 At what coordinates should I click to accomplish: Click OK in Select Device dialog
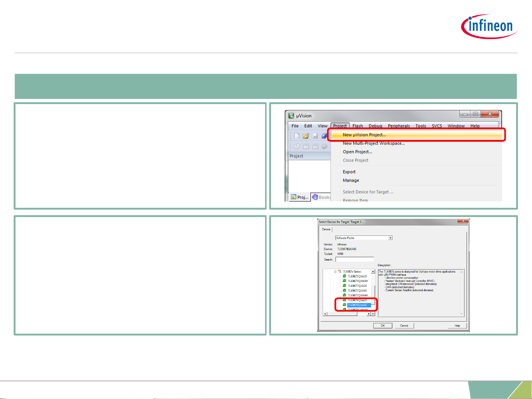point(382,326)
